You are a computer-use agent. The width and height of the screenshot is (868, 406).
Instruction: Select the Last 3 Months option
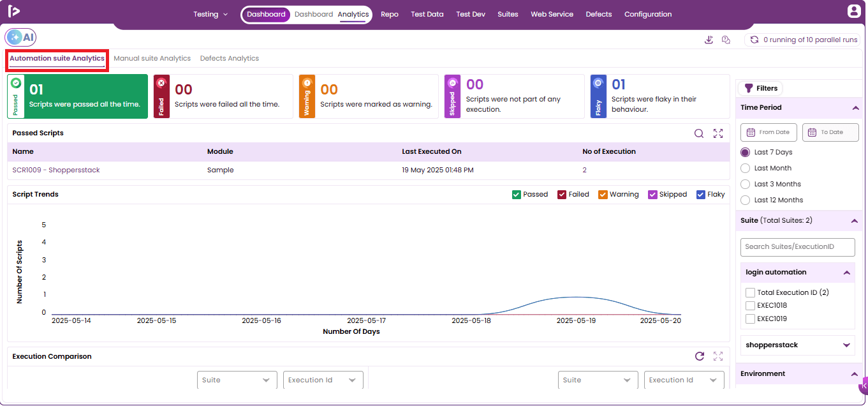(x=745, y=184)
